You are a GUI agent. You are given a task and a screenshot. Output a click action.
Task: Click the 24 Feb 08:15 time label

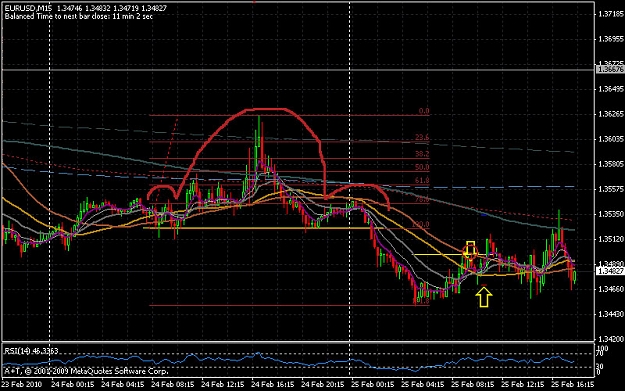click(x=173, y=384)
